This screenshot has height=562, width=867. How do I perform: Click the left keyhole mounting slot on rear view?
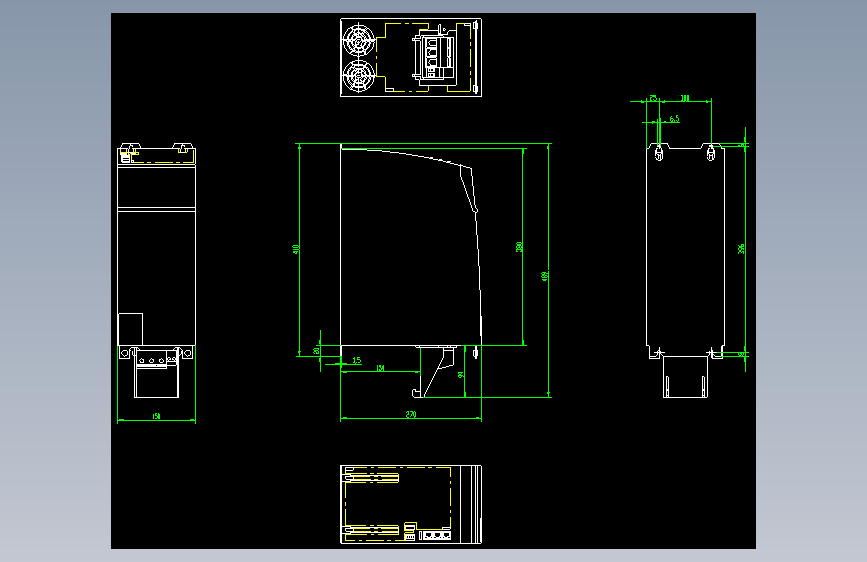[x=659, y=153]
